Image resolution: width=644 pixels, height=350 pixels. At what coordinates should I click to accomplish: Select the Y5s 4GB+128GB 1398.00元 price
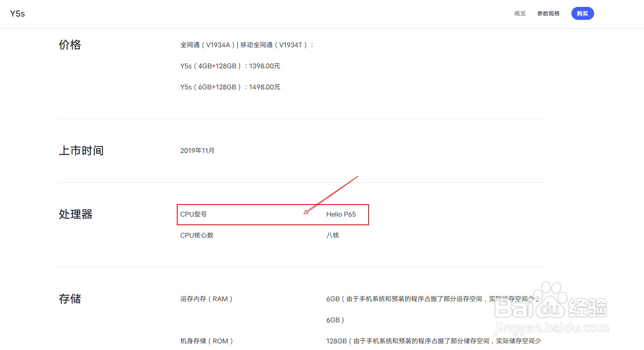[230, 66]
